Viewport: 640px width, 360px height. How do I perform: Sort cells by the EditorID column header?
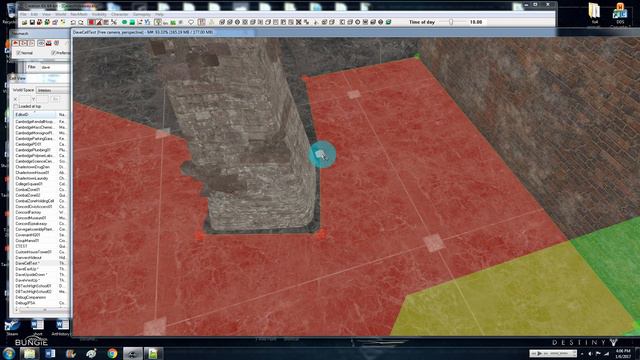(36, 115)
